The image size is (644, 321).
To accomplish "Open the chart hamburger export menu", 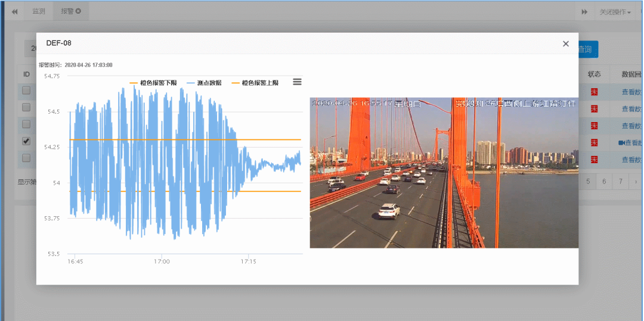I will tap(297, 82).
